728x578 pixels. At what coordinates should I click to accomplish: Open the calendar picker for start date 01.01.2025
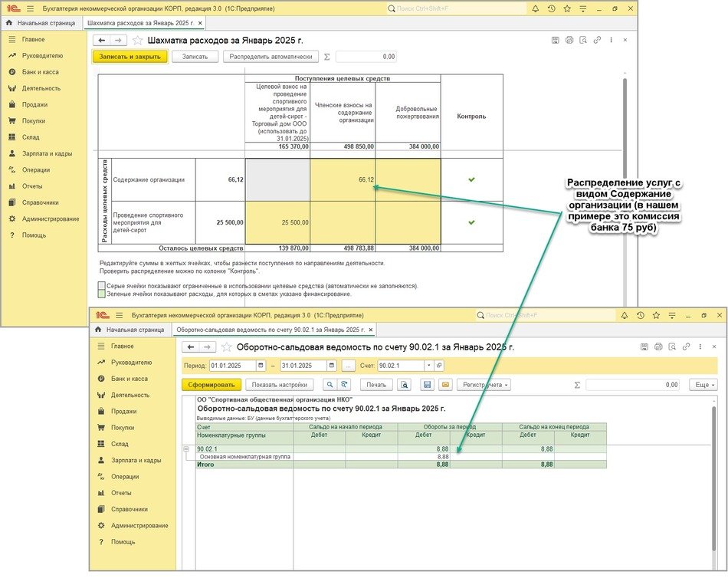(261, 366)
